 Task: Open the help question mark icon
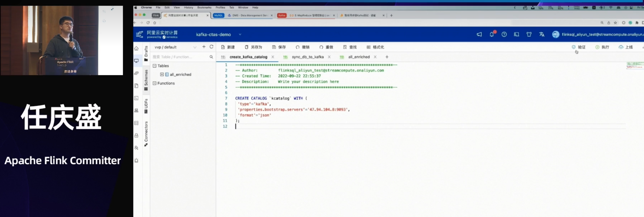coord(504,34)
